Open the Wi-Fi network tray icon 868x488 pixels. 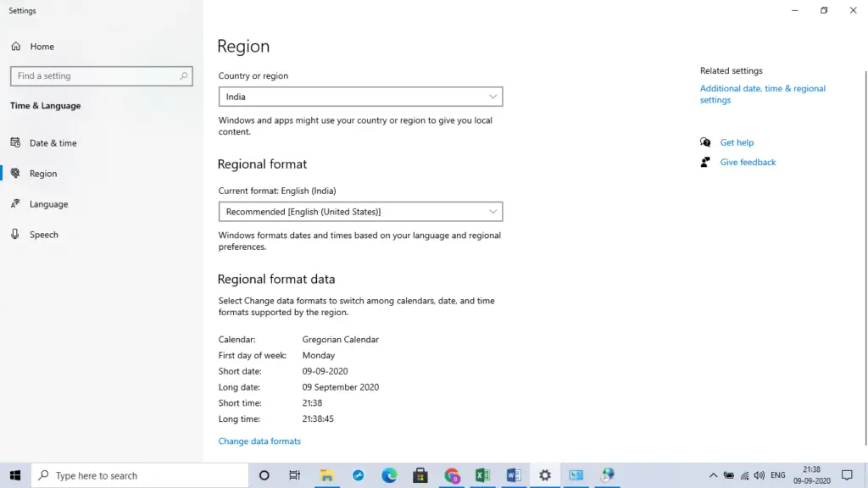(744, 475)
